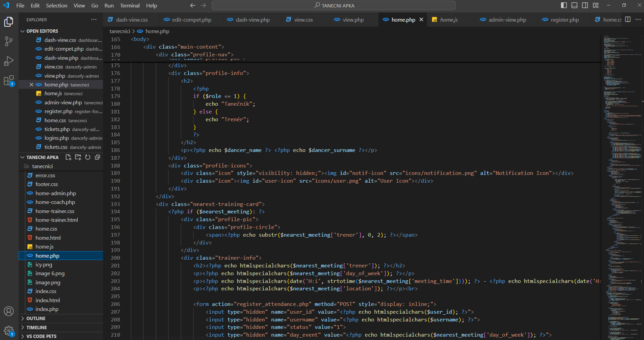Open the Extensions view
The height and width of the screenshot is (340, 644).
[x=9, y=81]
